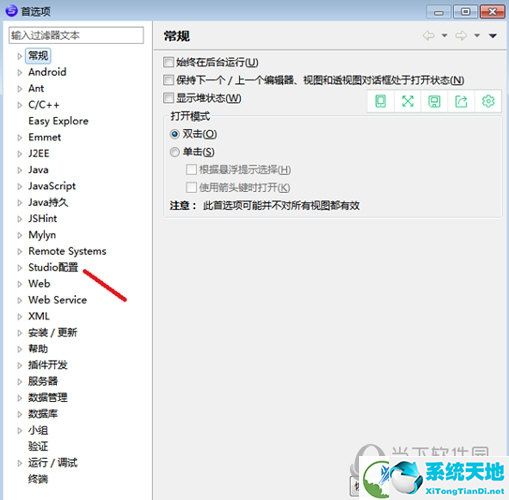Screen dimensions: 509x500
Task: Click the back navigation arrow icon
Action: click(429, 35)
